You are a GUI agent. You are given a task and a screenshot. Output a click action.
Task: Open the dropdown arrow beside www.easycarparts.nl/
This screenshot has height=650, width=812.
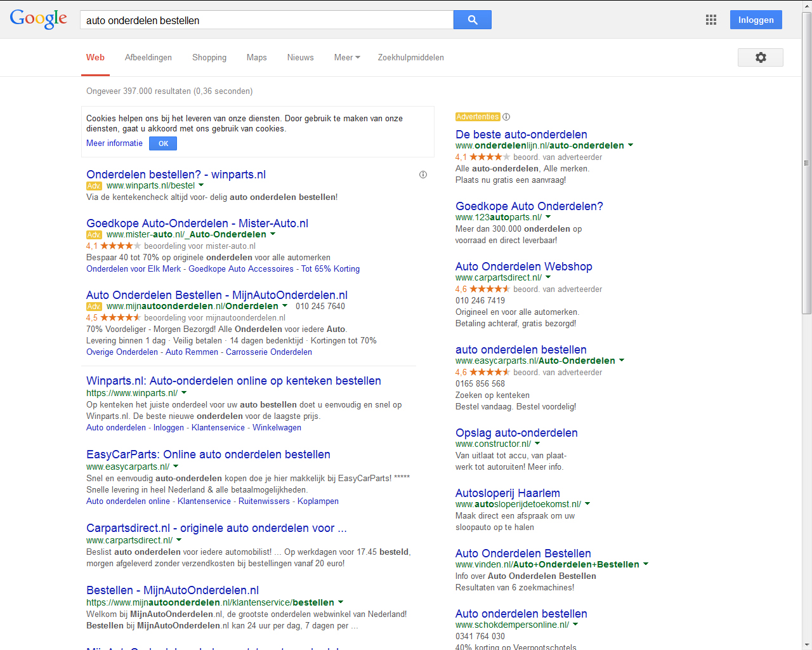176,467
